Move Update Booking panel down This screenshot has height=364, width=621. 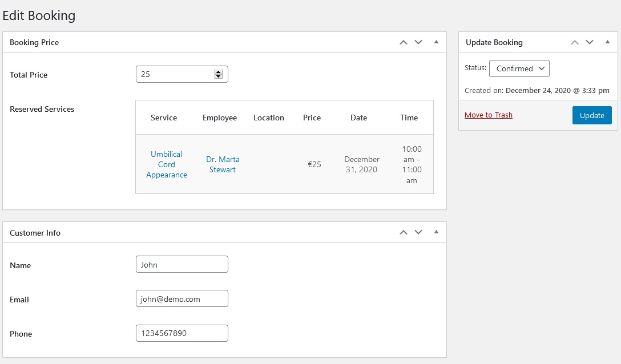click(589, 42)
